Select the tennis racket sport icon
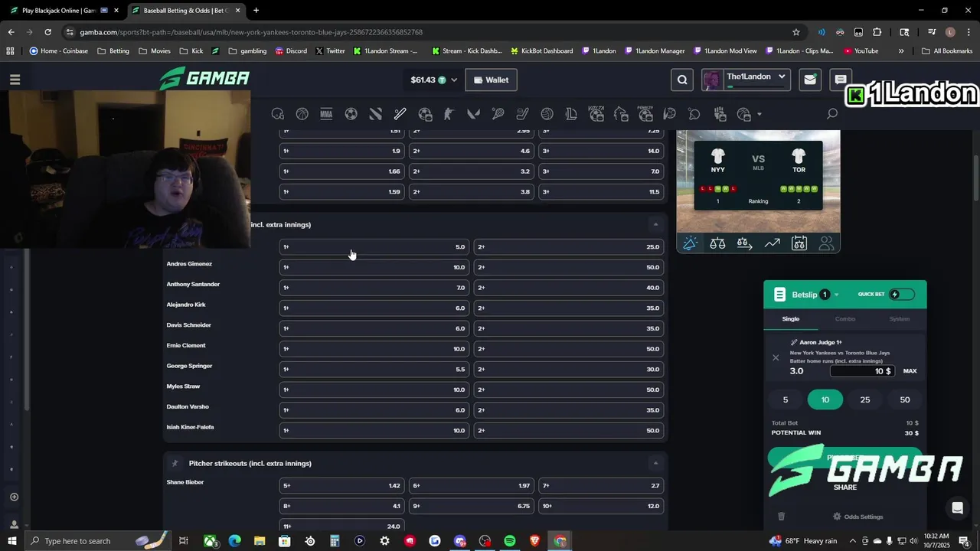The width and height of the screenshot is (980, 551). click(x=498, y=114)
